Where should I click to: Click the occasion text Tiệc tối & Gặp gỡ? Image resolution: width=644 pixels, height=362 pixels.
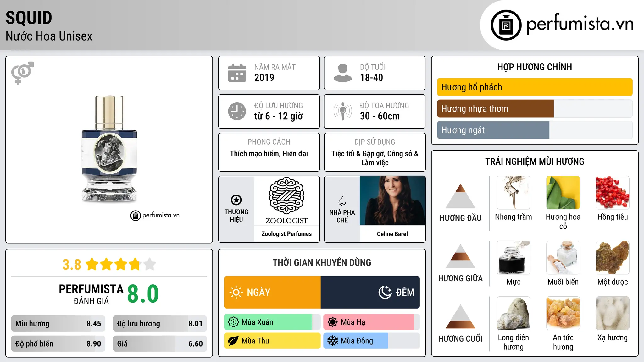(x=358, y=154)
